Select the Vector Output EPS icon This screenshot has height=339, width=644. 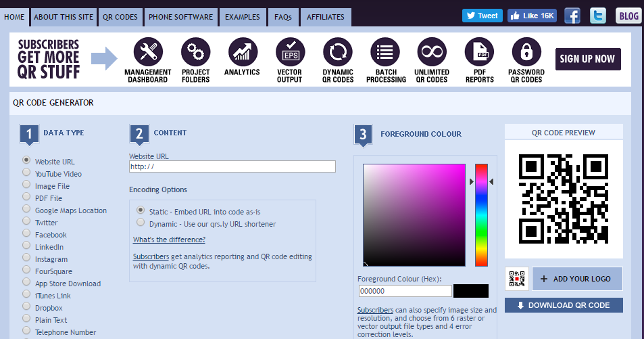(x=291, y=52)
